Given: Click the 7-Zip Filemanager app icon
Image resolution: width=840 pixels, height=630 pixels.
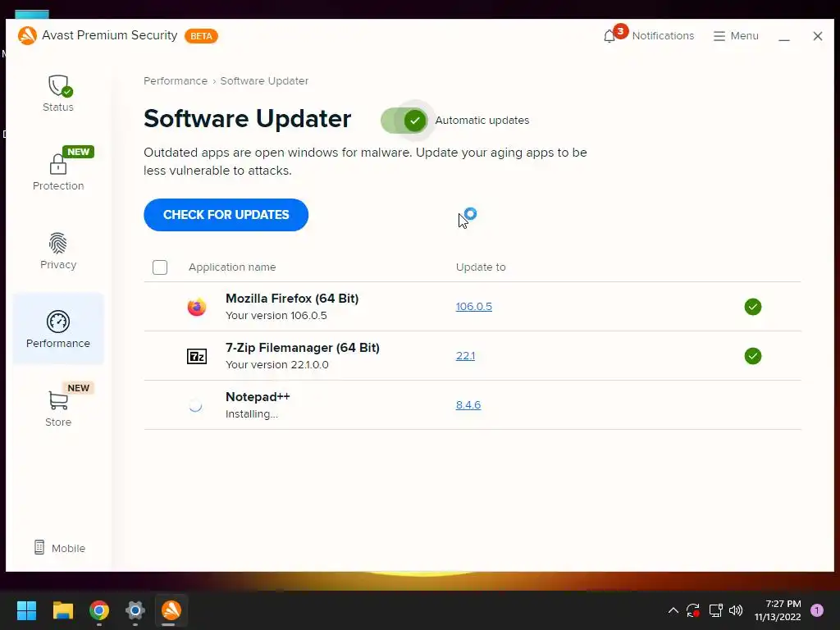Looking at the screenshot, I should 197,356.
